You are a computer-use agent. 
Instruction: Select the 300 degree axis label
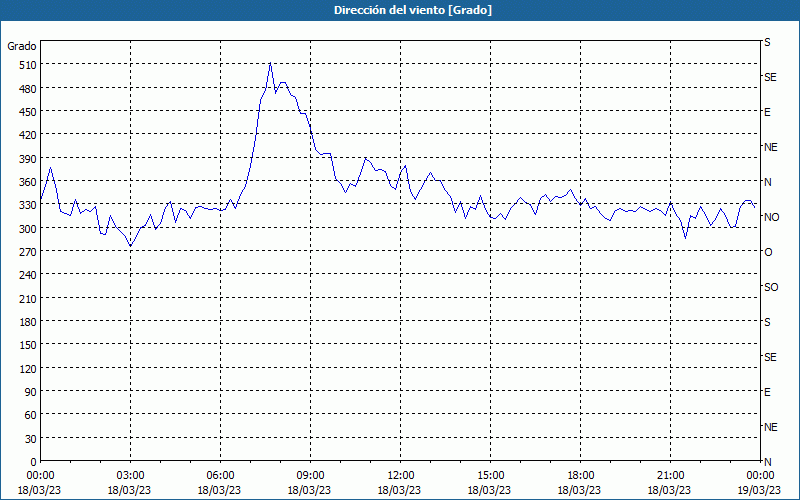pos(28,229)
